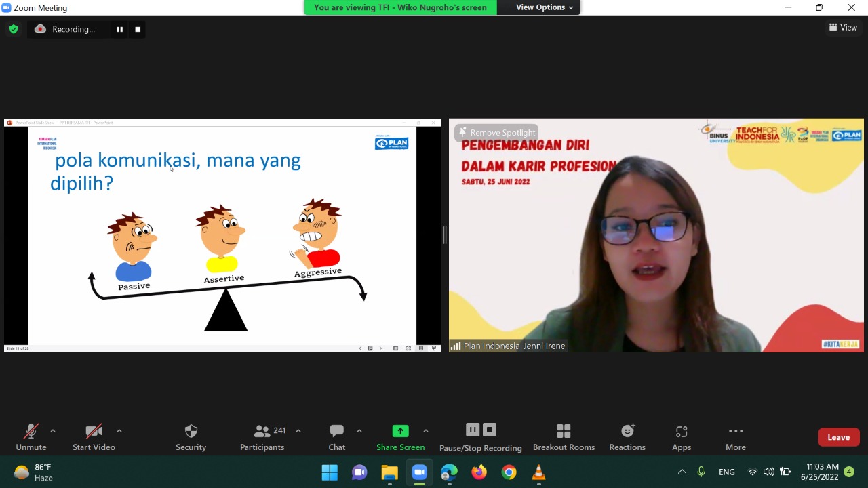The height and width of the screenshot is (488, 868).
Task: Pause the recording from top bar
Action: [x=119, y=29]
